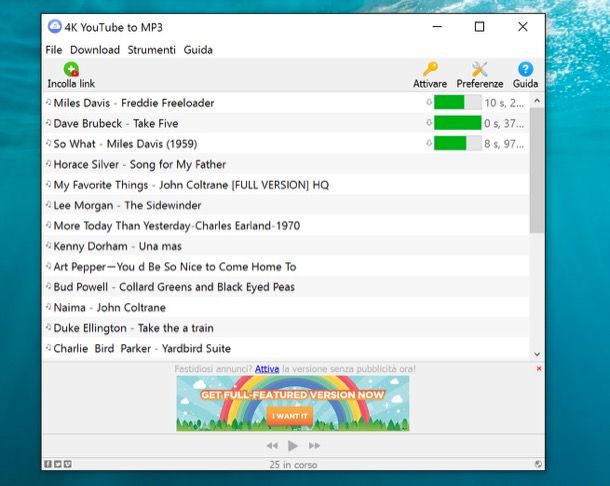Screen dimensions: 610x486
Task: Click the Incolla link paste button
Action: 71,75
